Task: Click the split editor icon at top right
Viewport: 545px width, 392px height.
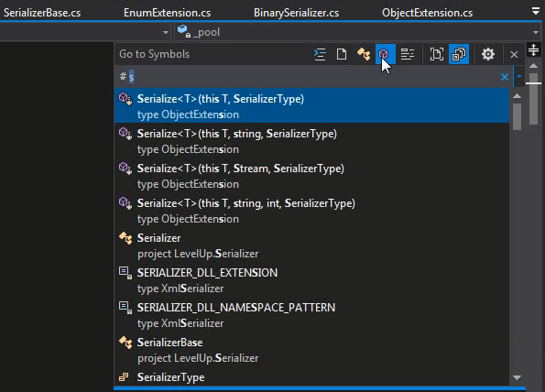Action: [x=533, y=50]
